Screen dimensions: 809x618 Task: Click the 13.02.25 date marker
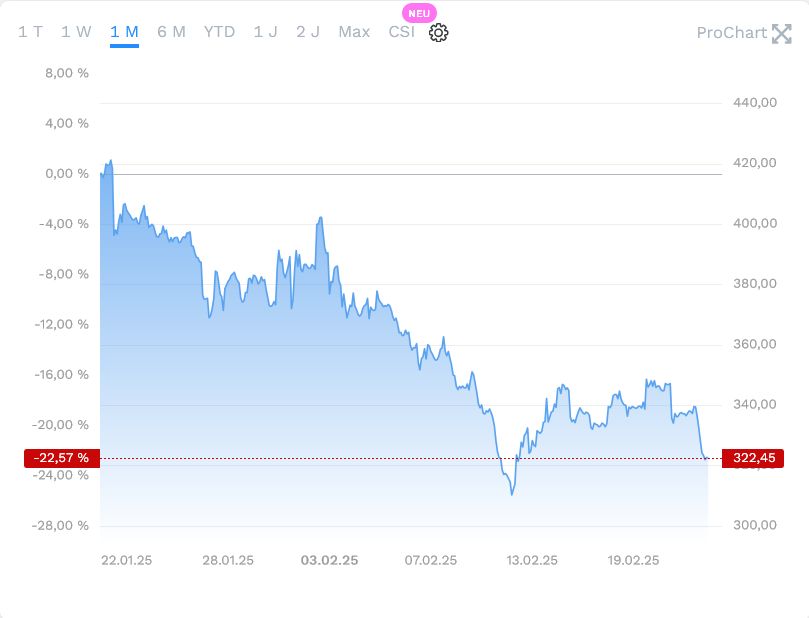(532, 560)
